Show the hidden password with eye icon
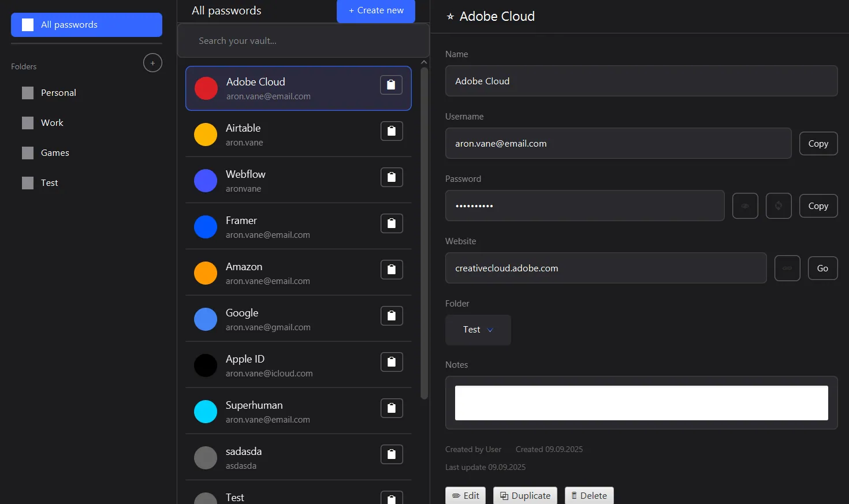Viewport: 849px width, 504px height. tap(745, 206)
